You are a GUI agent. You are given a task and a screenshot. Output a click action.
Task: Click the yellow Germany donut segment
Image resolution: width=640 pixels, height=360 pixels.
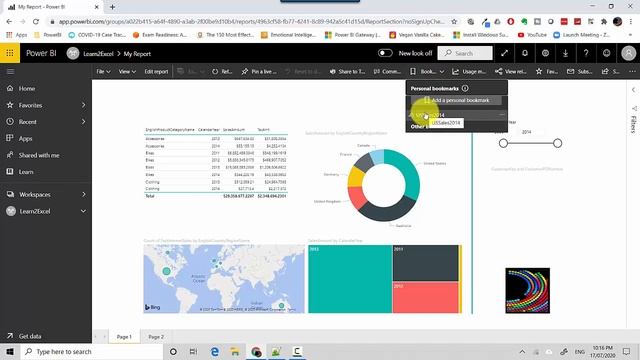pyautogui.click(x=355, y=176)
